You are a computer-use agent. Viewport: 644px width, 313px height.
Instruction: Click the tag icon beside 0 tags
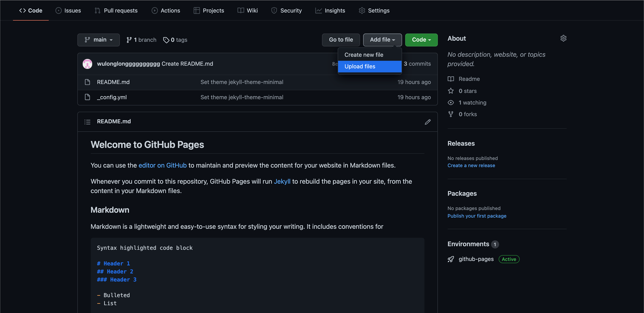(166, 40)
